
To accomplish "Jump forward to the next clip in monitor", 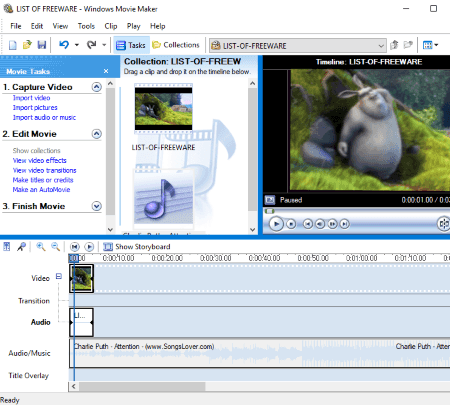I will (345, 224).
